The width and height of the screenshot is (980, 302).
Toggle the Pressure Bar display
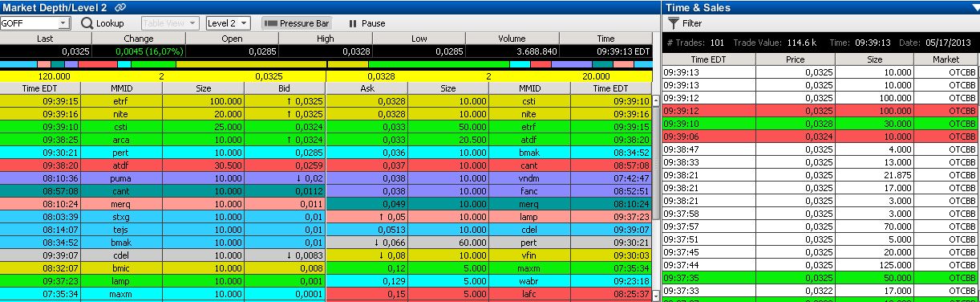coord(296,23)
